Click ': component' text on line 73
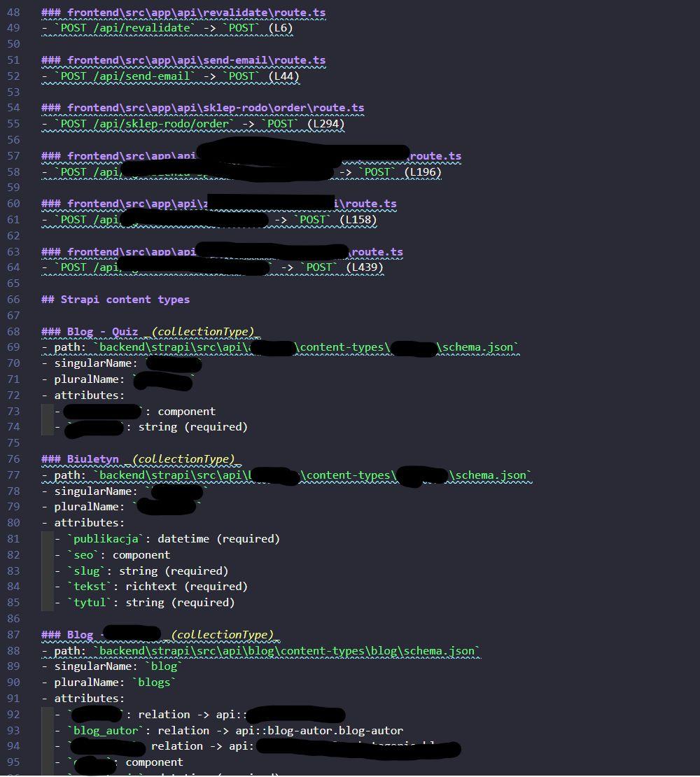This screenshot has height=777, width=700. point(181,412)
